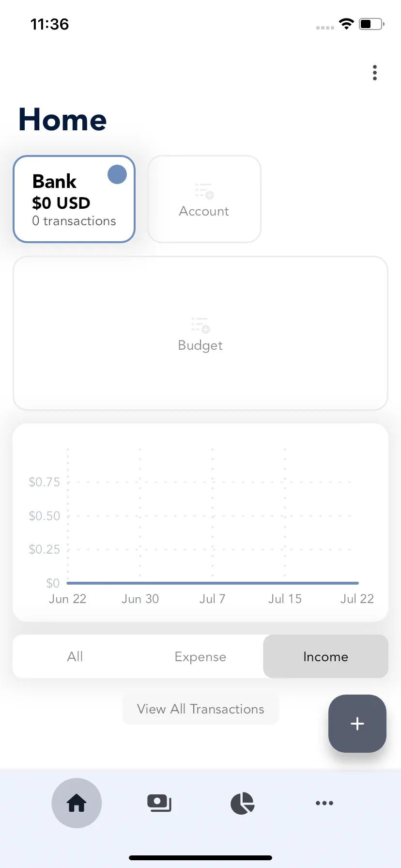Select the Expense filter segment
Screen dimensions: 401x868
click(x=200, y=656)
